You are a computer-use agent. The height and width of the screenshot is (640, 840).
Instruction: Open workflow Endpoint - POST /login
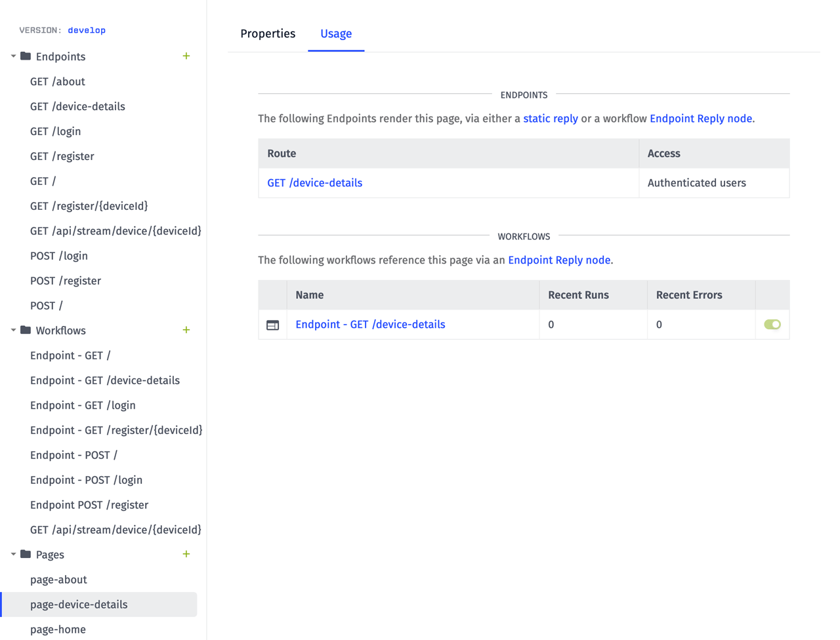86,481
